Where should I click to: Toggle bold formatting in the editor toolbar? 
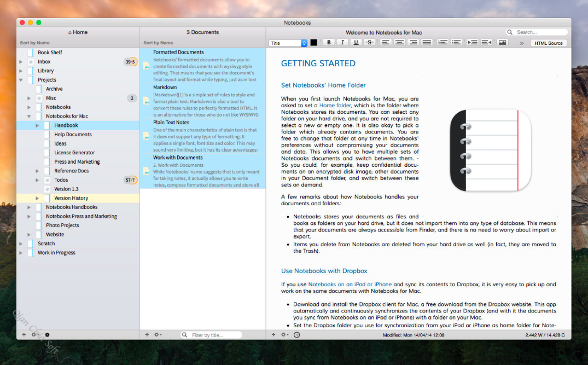click(329, 43)
